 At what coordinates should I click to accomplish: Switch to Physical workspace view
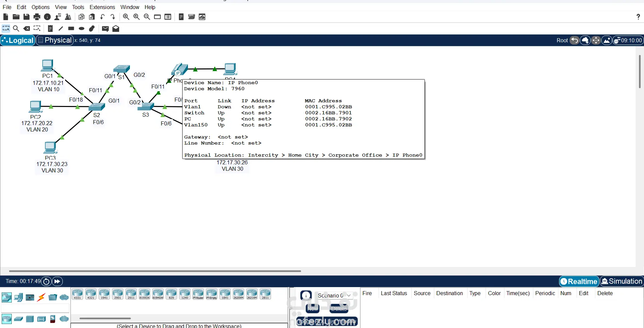coord(55,40)
